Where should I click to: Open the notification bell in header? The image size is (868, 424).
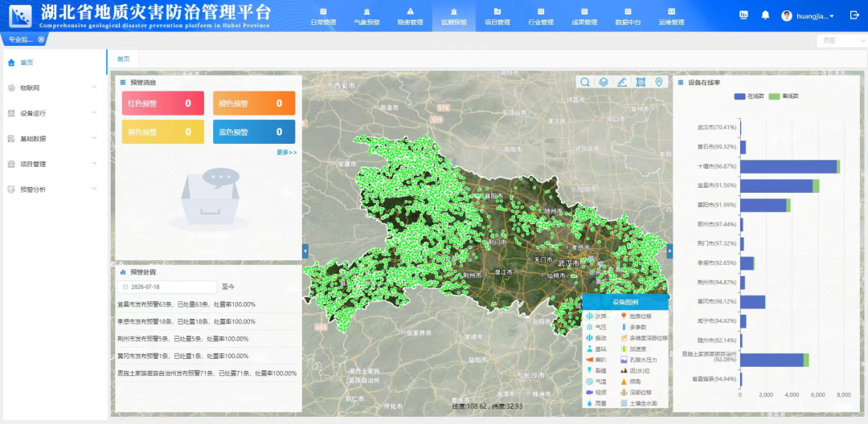pos(765,15)
